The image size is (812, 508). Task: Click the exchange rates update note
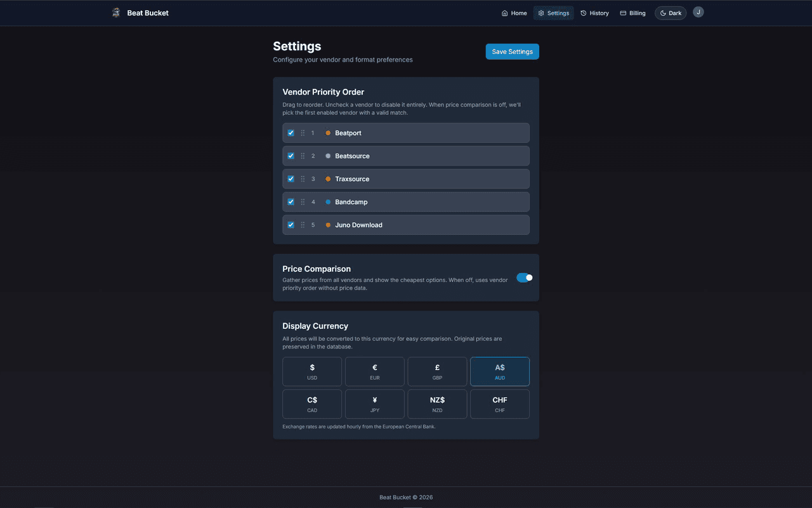tap(359, 427)
